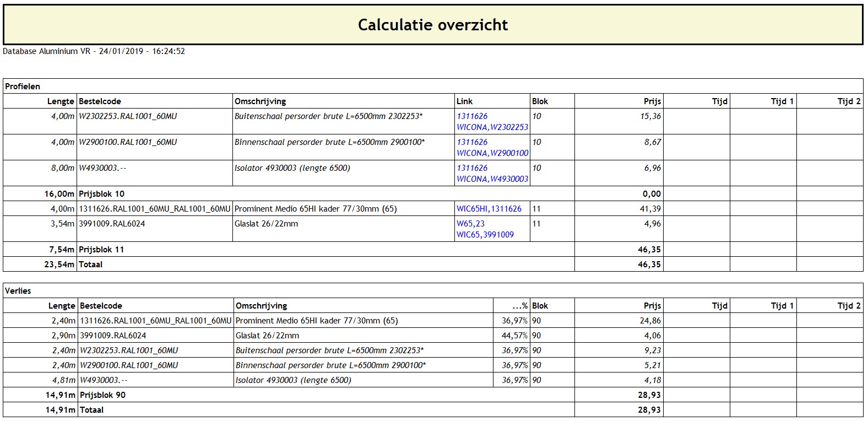Select the price 6,96
Image resolution: width=868 pixels, height=421 pixels.
click(653, 168)
